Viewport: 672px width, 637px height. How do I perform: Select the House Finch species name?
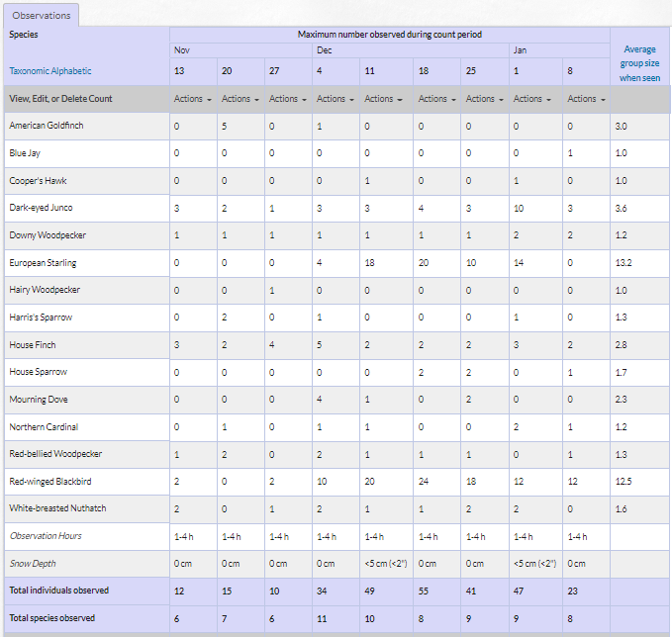click(33, 345)
